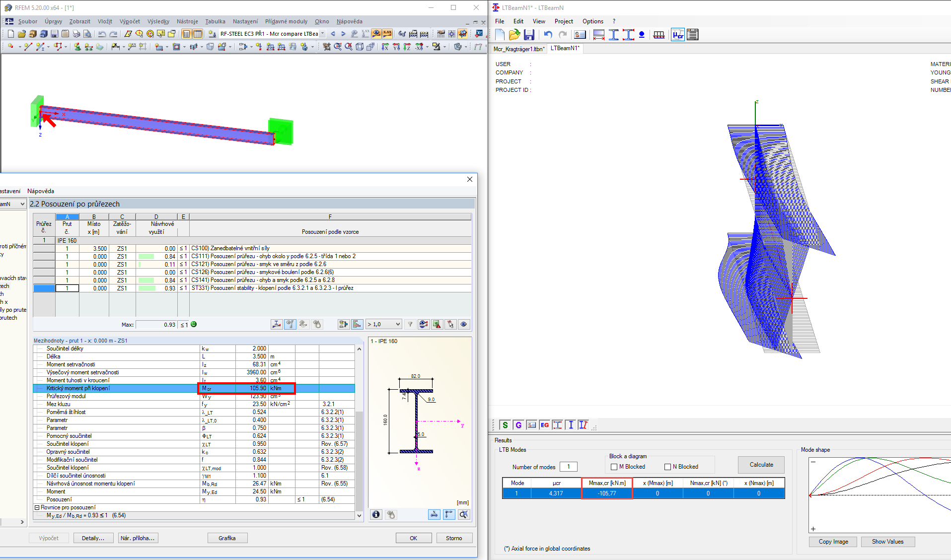Enable the N Blocked checkbox
Screen dimensions: 951x560
coord(667,467)
